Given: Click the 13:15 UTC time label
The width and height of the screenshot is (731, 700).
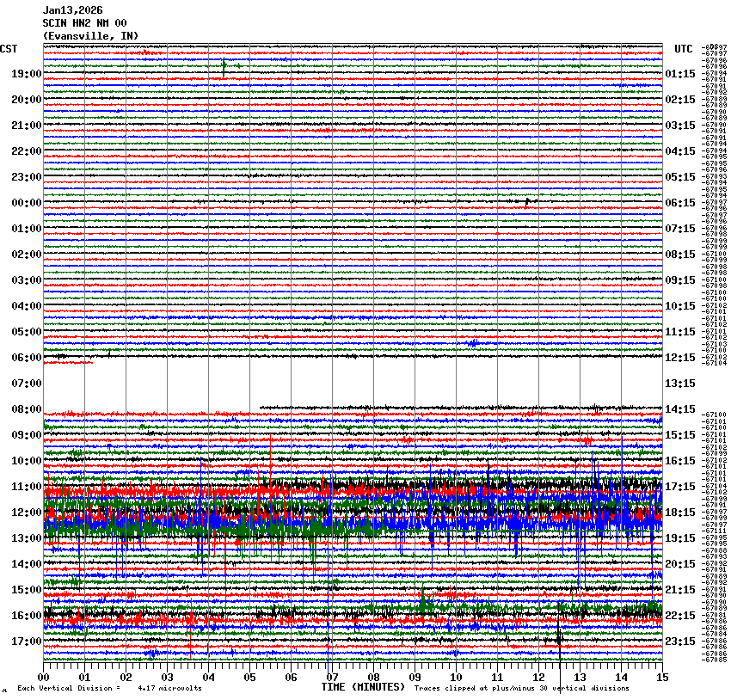Looking at the screenshot, I should coord(680,384).
